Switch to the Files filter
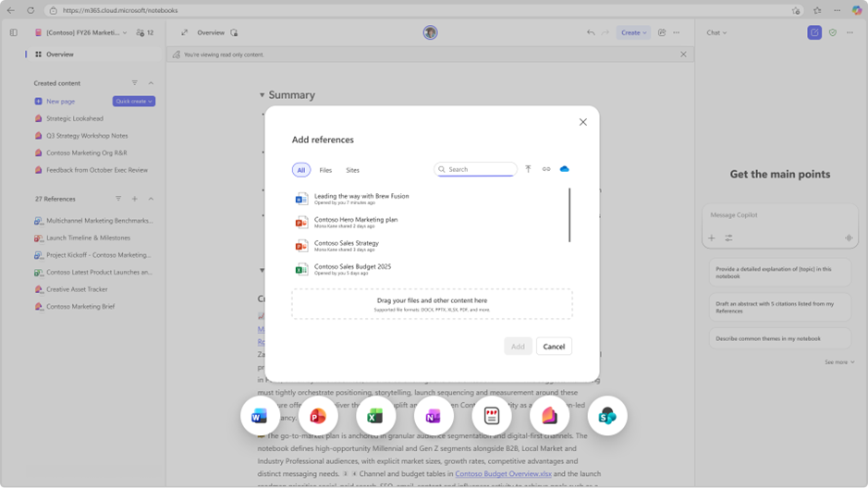868x488 pixels. click(x=325, y=170)
